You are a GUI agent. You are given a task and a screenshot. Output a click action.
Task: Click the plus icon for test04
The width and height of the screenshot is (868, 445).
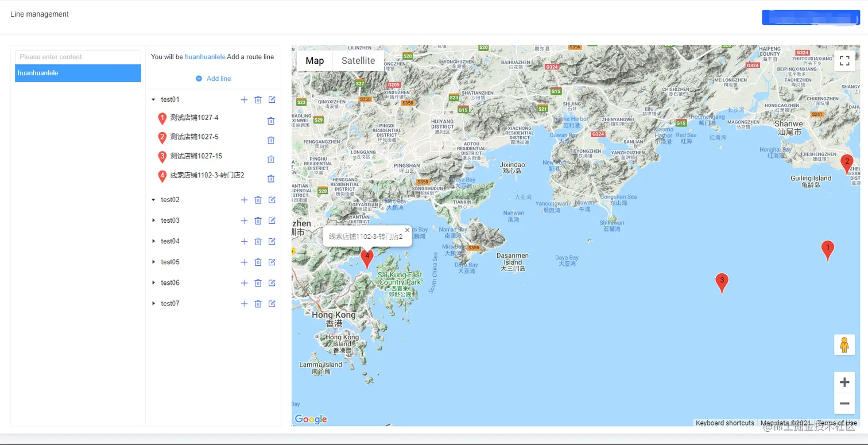[x=244, y=242]
